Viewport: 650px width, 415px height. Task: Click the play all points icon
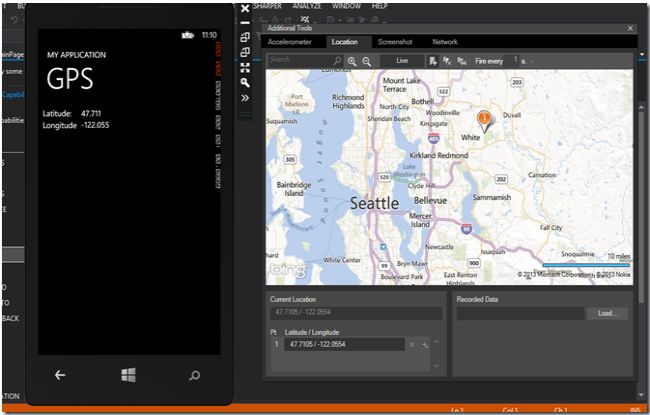point(461,61)
